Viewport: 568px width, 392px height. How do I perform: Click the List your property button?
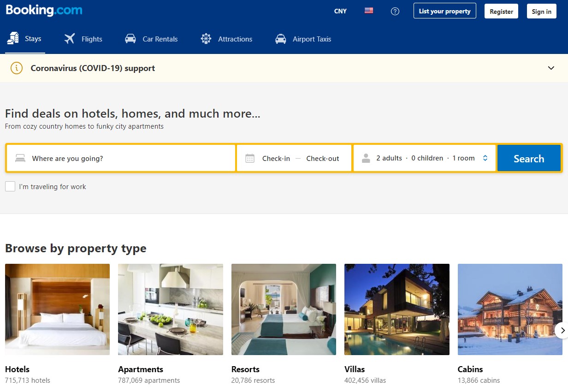[x=444, y=12]
